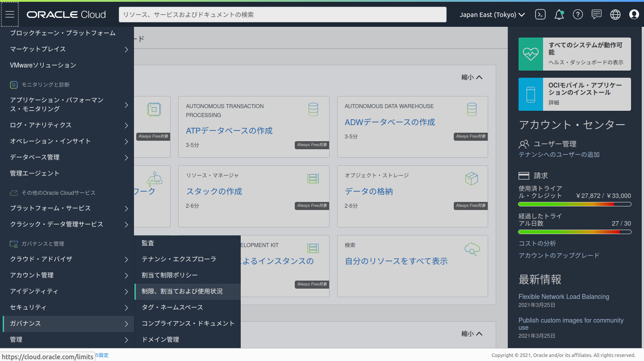The image size is (644, 361).
Task: Open the help question mark icon
Action: 578,15
